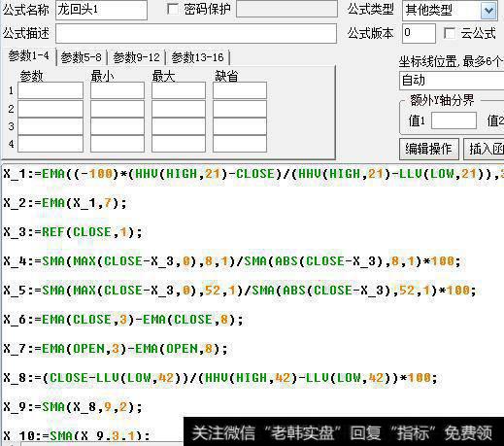Click the code line starting X_4:=SMA

(232, 261)
